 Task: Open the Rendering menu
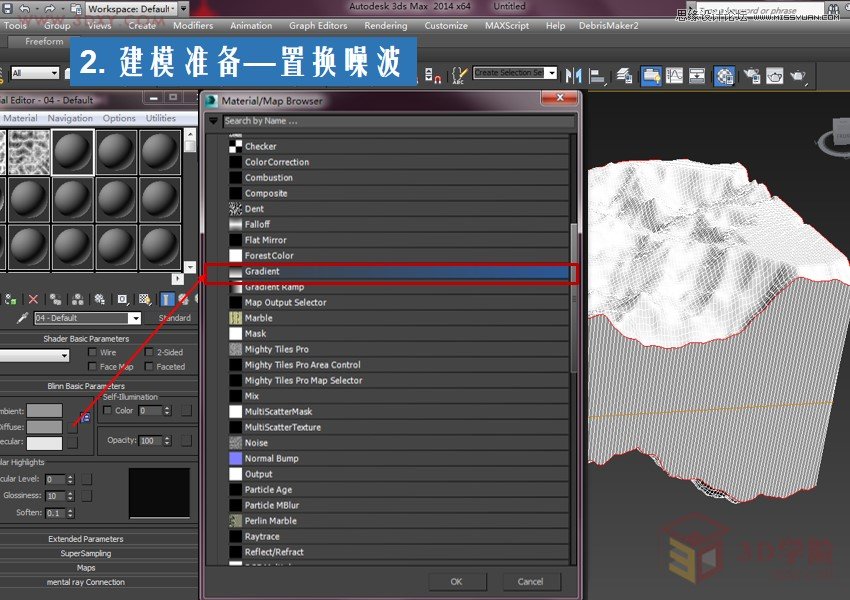coord(385,25)
